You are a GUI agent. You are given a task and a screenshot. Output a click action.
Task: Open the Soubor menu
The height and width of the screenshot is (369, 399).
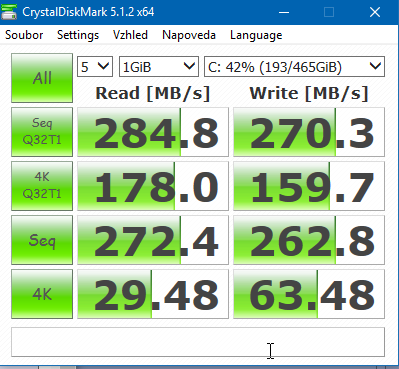coord(24,35)
